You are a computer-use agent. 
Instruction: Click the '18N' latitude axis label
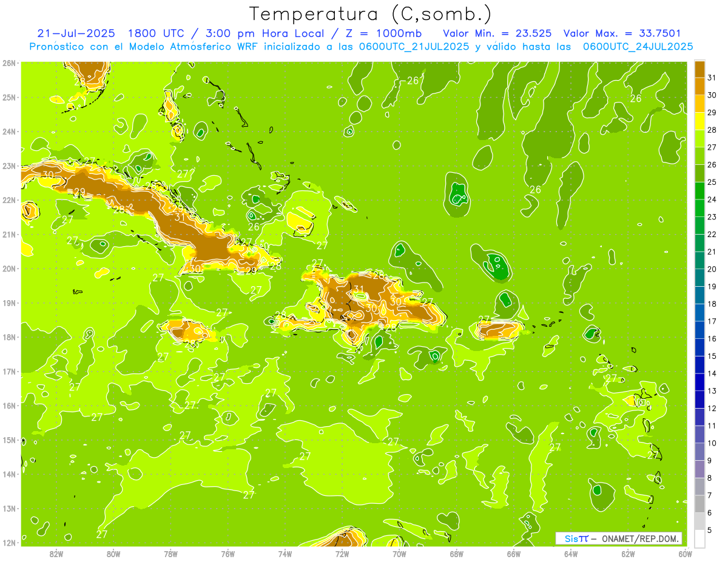[x=9, y=337]
